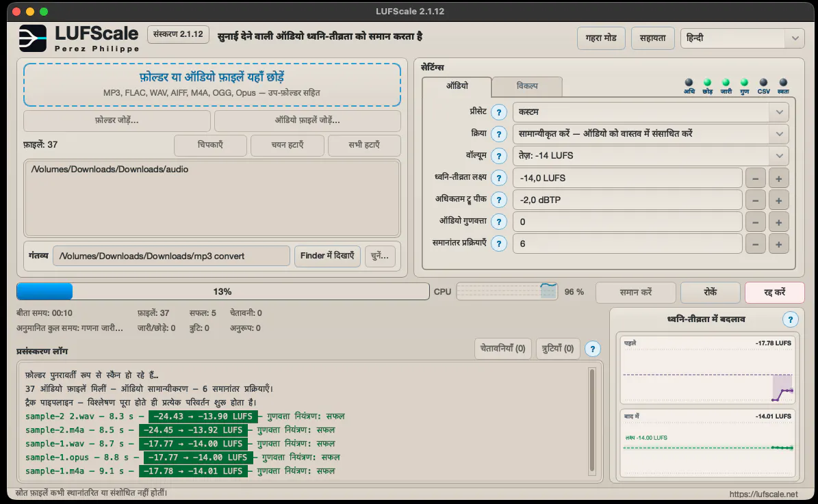
Task: Click the LUFScale logo icon
Action: point(32,38)
